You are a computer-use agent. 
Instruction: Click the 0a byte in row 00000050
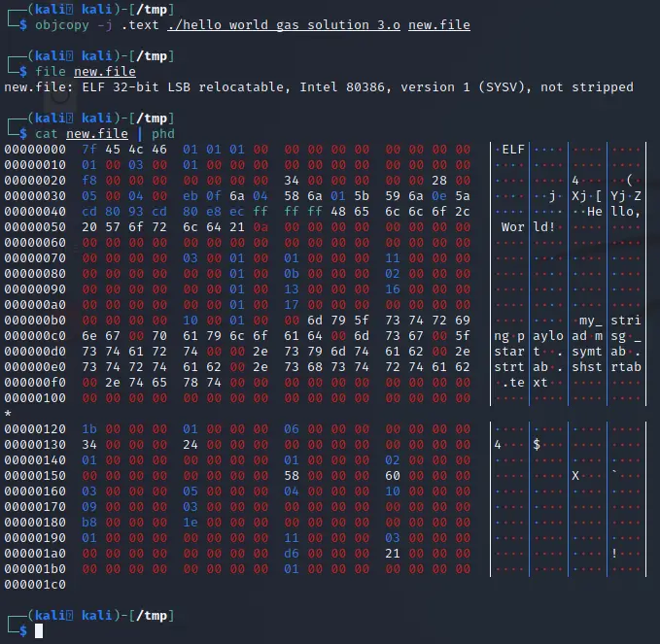click(x=261, y=227)
